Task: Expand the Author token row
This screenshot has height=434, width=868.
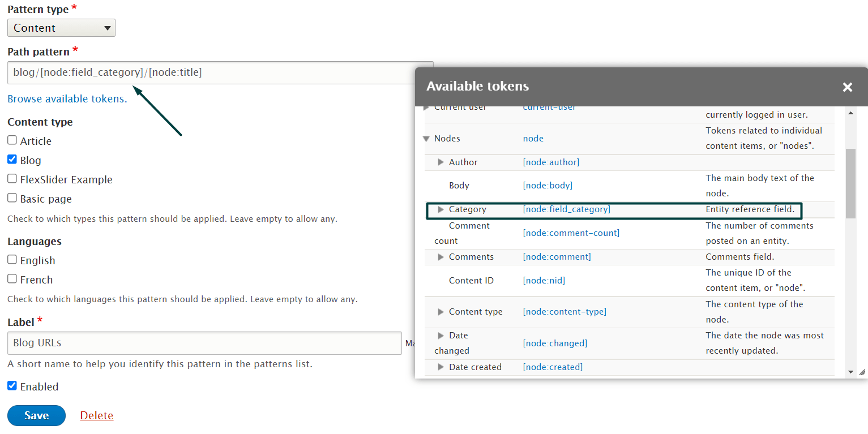Action: (441, 162)
